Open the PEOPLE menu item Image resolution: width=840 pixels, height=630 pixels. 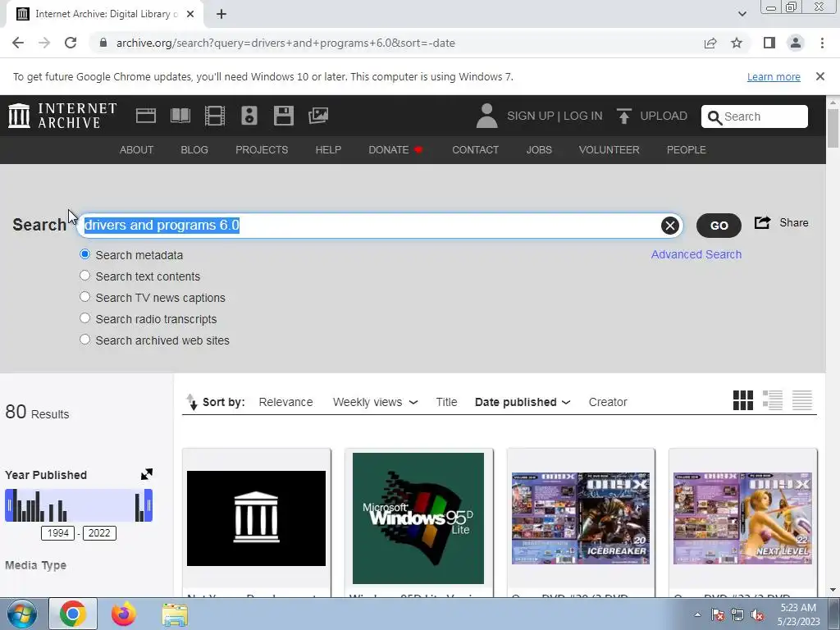point(687,150)
